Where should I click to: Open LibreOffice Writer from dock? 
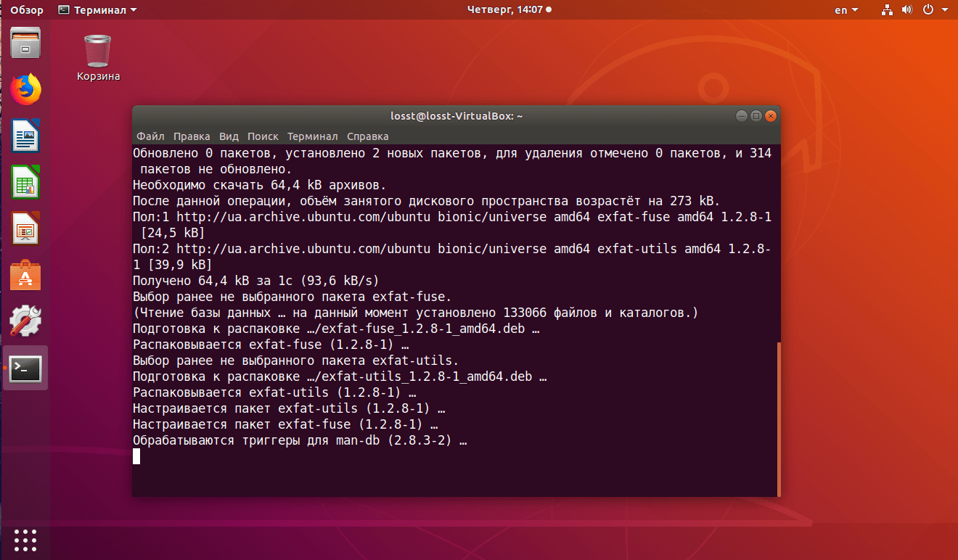pyautogui.click(x=25, y=136)
